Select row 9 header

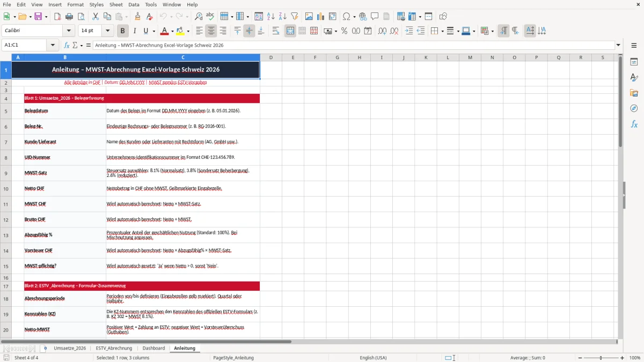point(5,173)
